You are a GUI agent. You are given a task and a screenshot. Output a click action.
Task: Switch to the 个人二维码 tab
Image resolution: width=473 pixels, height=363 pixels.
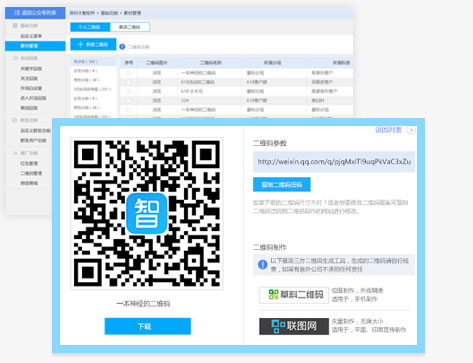90,27
